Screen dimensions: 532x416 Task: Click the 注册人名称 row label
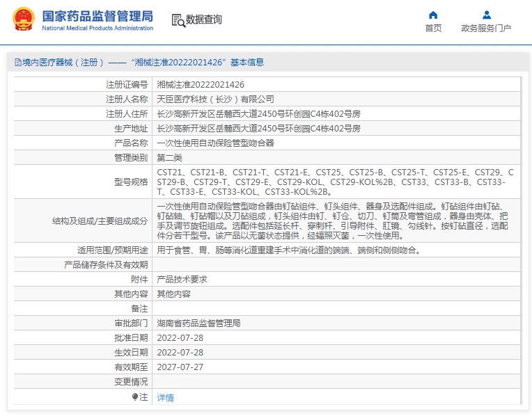pyautogui.click(x=127, y=99)
